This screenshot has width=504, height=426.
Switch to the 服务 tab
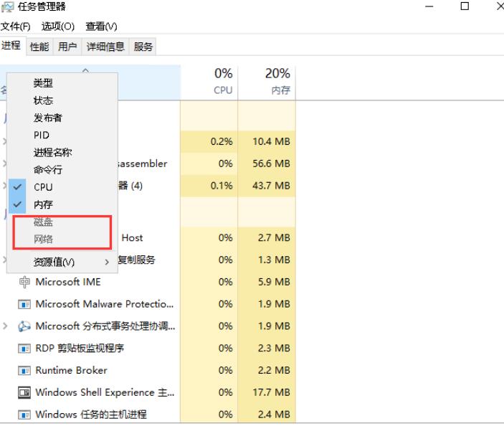(x=143, y=47)
